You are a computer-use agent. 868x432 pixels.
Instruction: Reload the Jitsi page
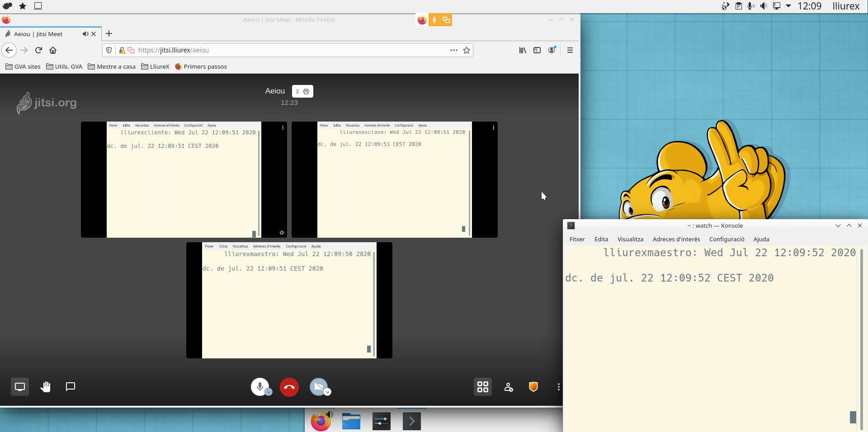tap(39, 50)
